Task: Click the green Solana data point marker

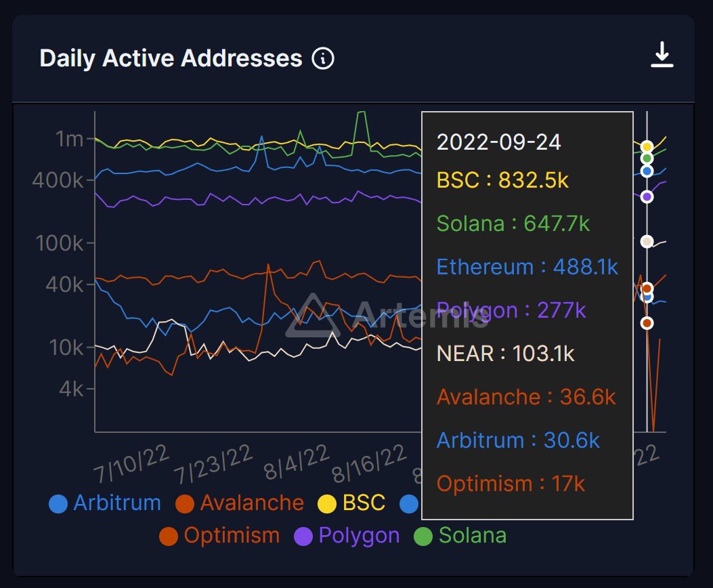Action: pyautogui.click(x=647, y=159)
